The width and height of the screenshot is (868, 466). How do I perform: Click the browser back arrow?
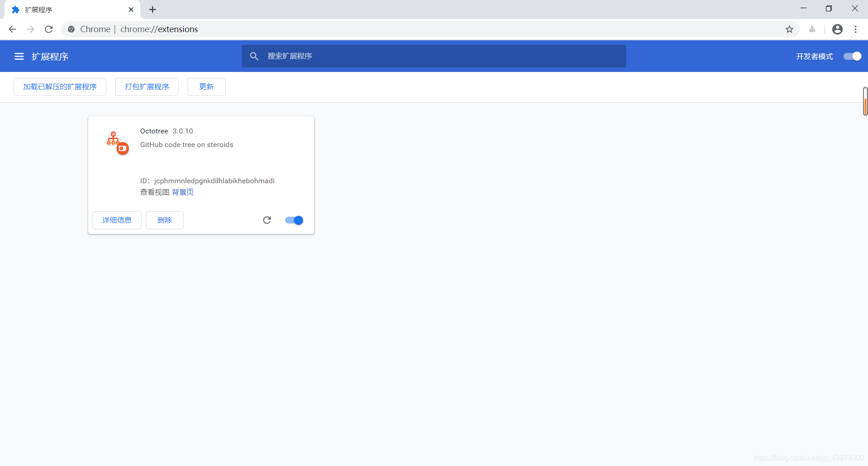(13, 29)
